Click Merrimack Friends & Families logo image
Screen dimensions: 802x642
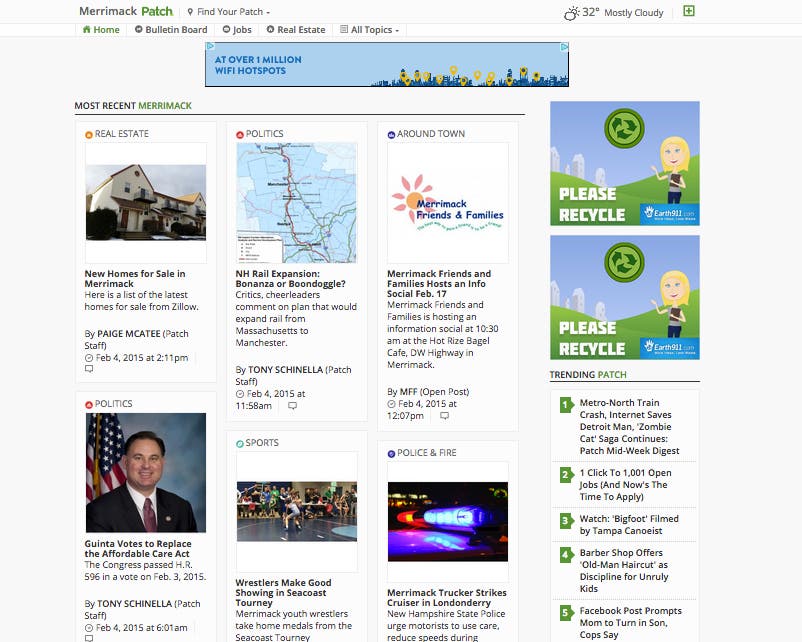[448, 203]
